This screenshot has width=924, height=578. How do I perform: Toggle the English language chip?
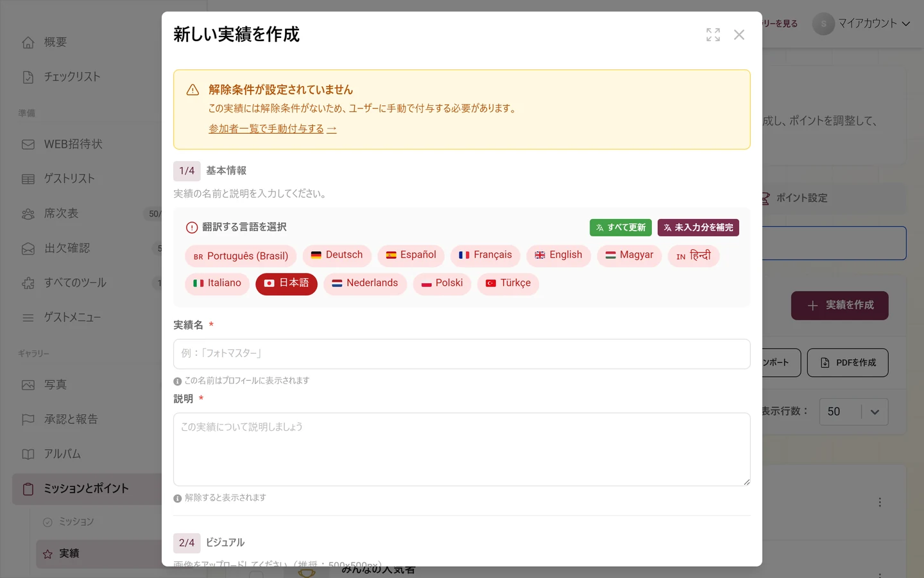(558, 255)
